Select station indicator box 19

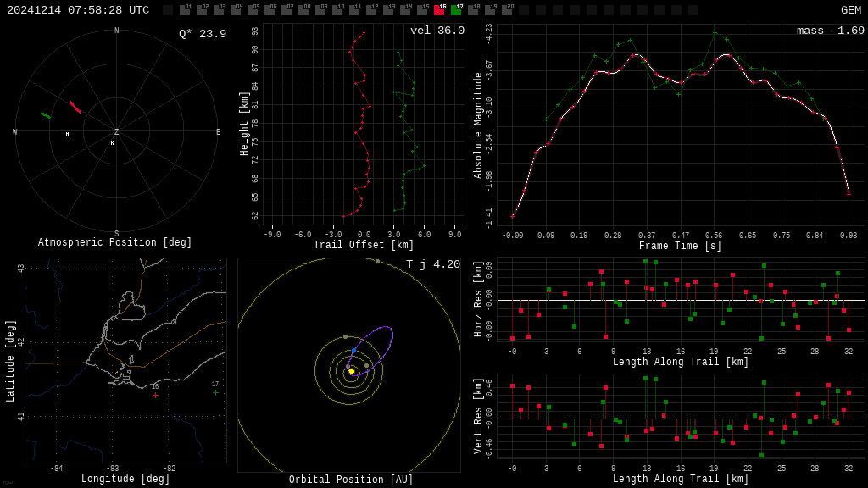click(x=491, y=9)
